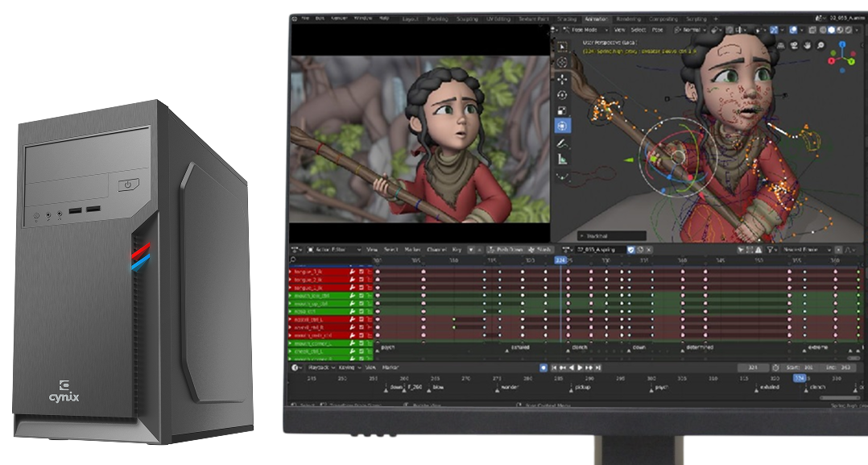Screen dimensions: 868x465
Task: Toggle the checkbox on the mouth_low_ctrl channel
Action: pos(361,295)
